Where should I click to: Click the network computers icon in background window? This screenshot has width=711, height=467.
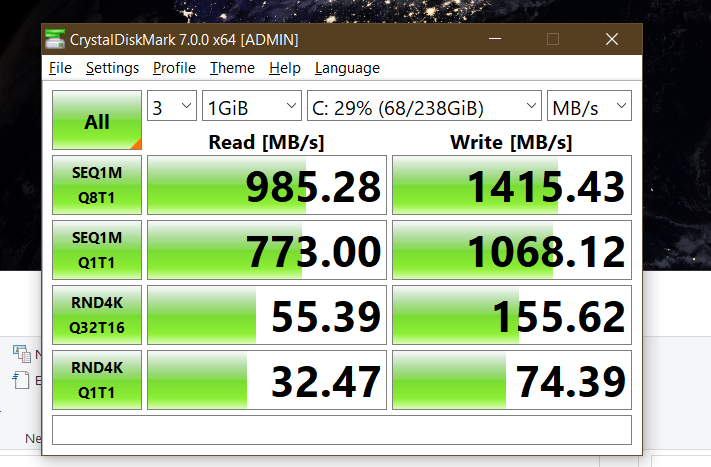point(22,354)
